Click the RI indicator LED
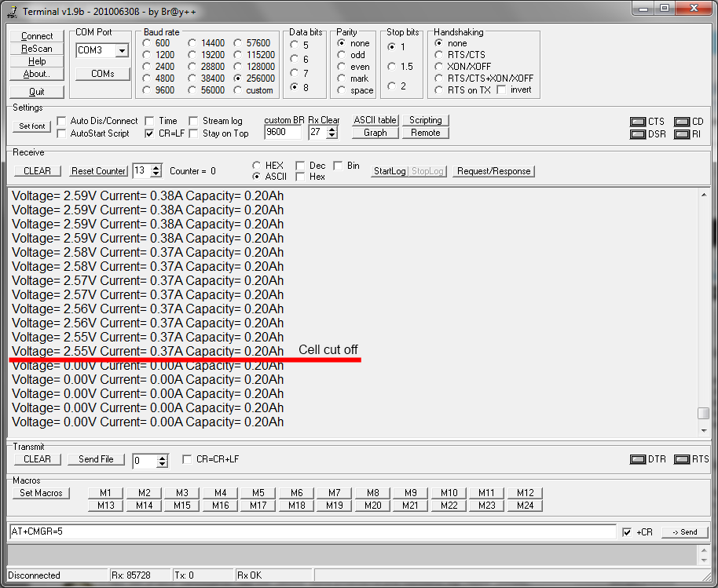The height and width of the screenshot is (588, 718). (681, 134)
